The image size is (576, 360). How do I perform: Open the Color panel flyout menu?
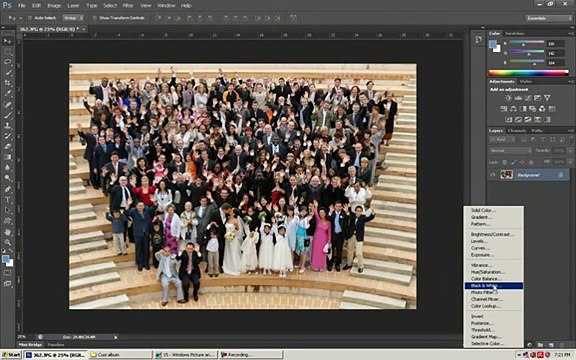coord(570,33)
